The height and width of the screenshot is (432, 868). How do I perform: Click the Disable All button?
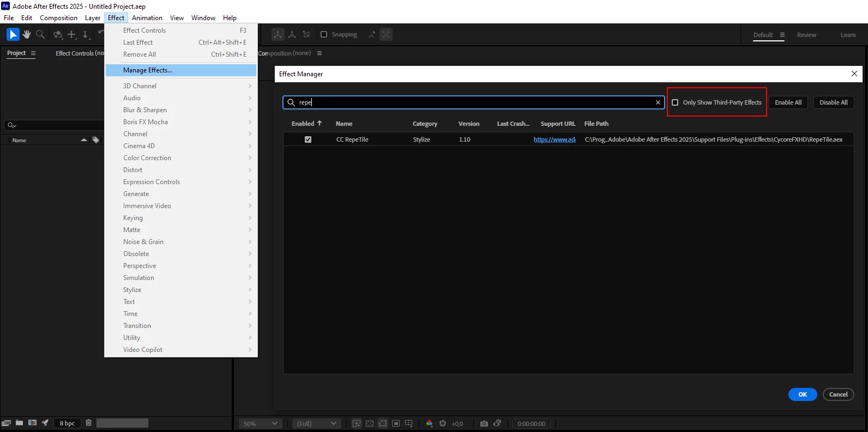pos(834,102)
